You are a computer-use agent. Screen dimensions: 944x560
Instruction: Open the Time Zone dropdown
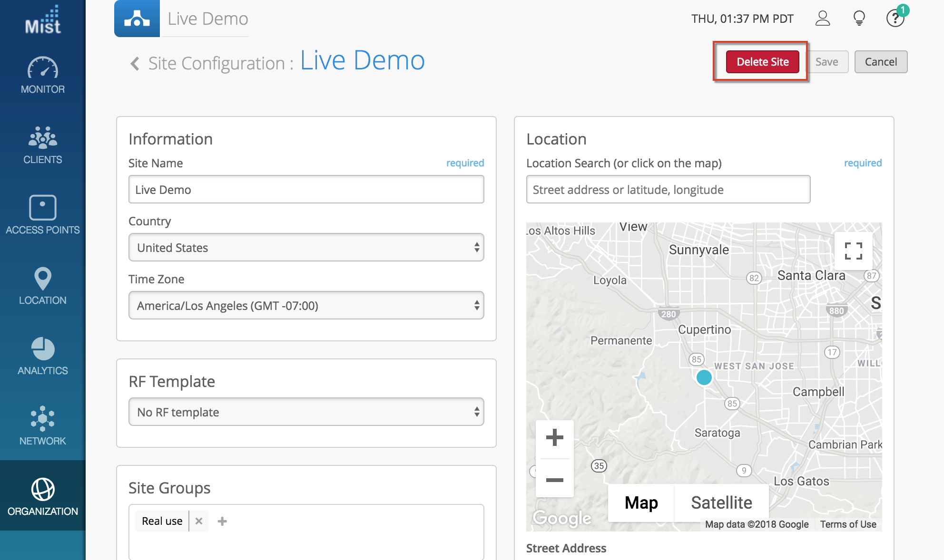coord(306,306)
